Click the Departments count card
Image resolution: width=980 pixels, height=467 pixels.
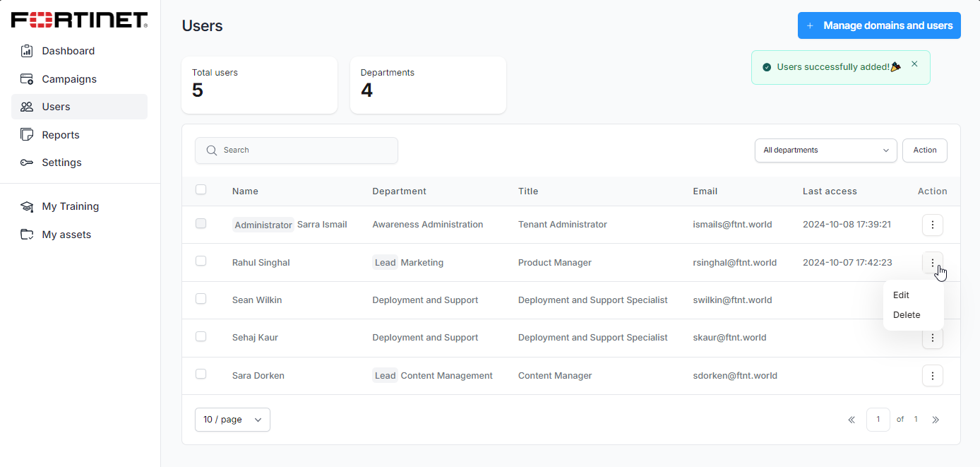428,85
